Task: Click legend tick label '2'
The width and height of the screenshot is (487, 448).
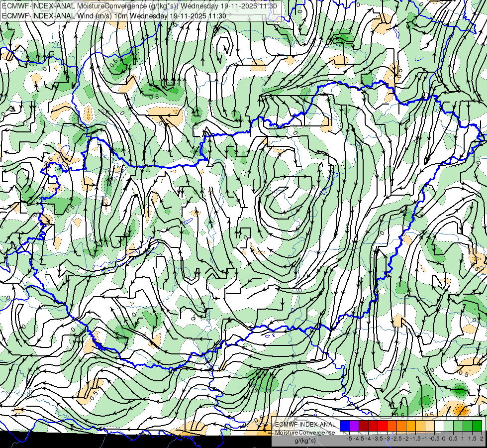Action: (x=482, y=439)
